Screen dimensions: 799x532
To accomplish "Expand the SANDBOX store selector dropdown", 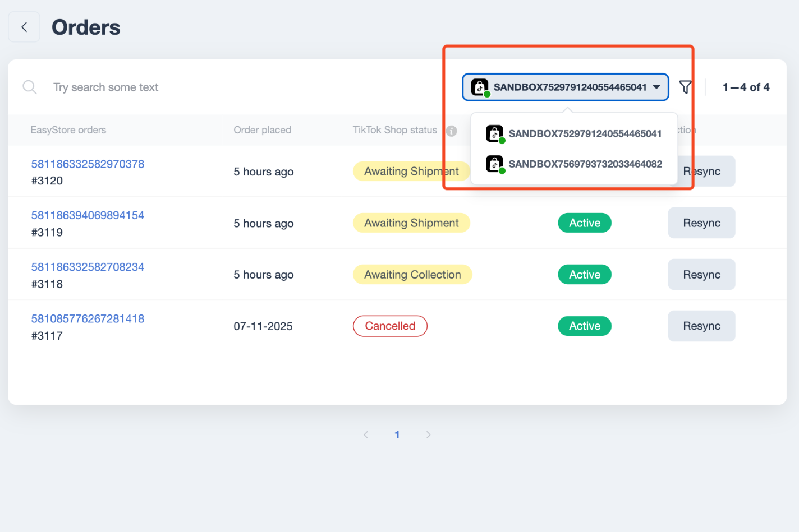I will 565,87.
